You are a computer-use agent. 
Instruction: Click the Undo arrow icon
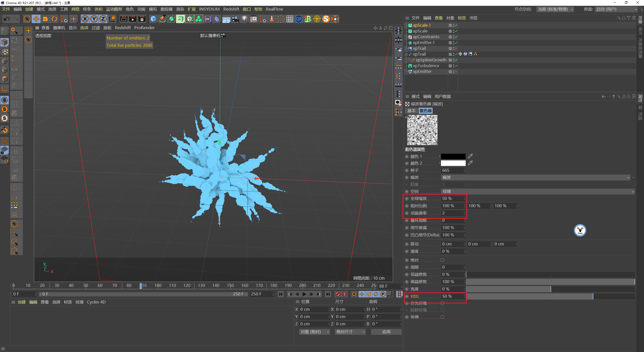[x=7, y=19]
